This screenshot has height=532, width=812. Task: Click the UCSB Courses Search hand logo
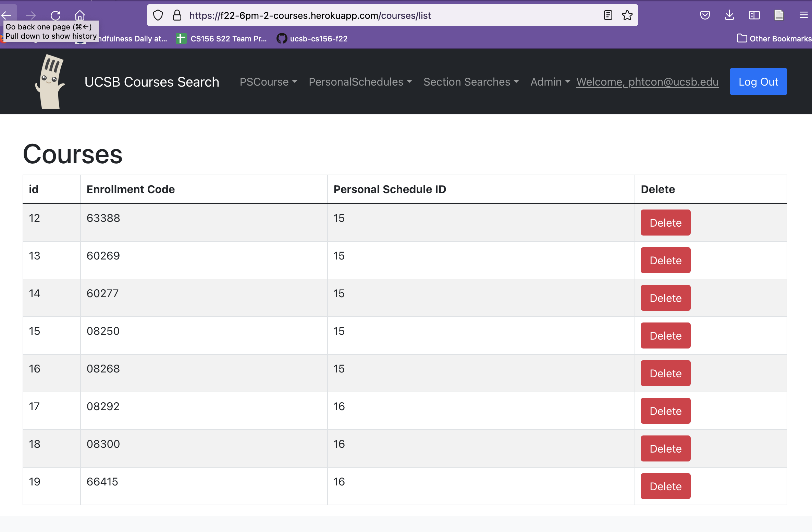click(50, 81)
